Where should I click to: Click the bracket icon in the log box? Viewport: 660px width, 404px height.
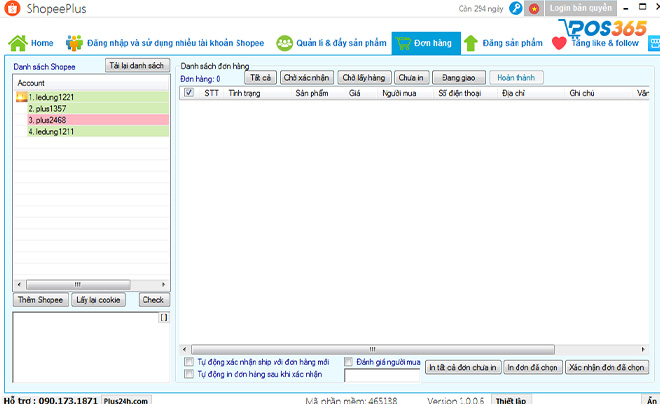pos(164,318)
